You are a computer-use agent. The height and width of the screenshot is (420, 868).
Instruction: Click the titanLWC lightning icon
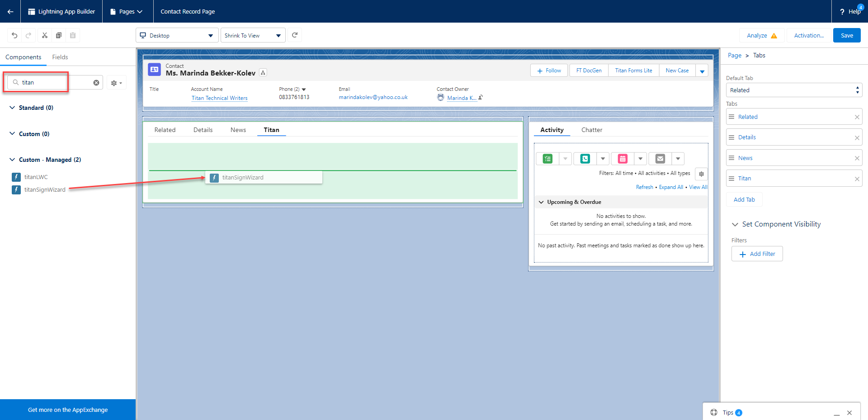point(16,177)
